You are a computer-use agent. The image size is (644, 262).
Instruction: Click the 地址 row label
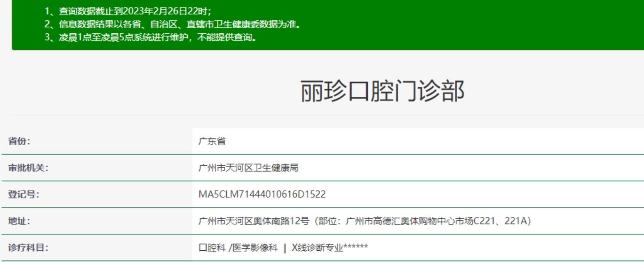[x=19, y=221]
